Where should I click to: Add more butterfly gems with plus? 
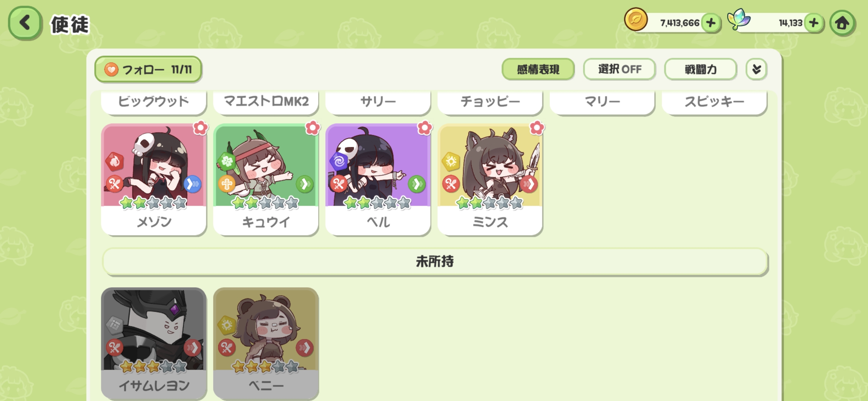(x=813, y=23)
